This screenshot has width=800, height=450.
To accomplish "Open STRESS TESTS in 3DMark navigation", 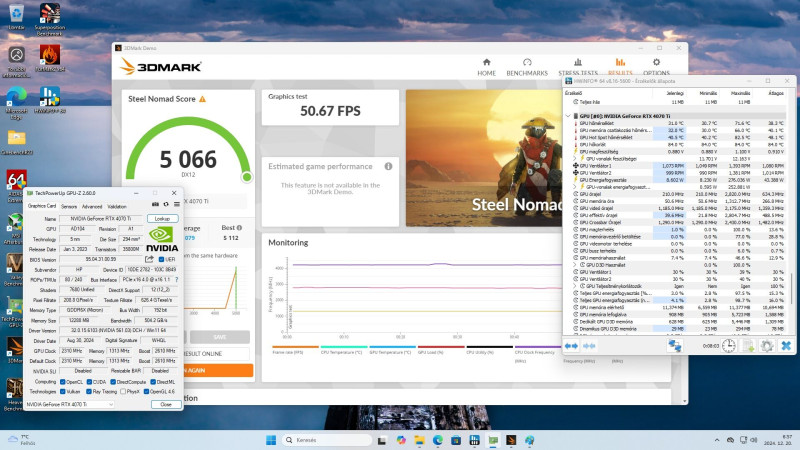I will pos(578,67).
